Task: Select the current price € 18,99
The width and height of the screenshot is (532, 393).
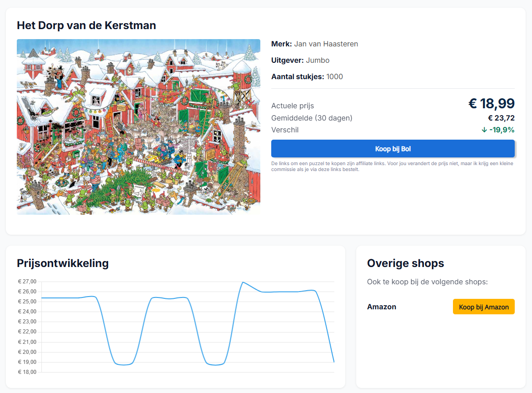Action: (491, 104)
